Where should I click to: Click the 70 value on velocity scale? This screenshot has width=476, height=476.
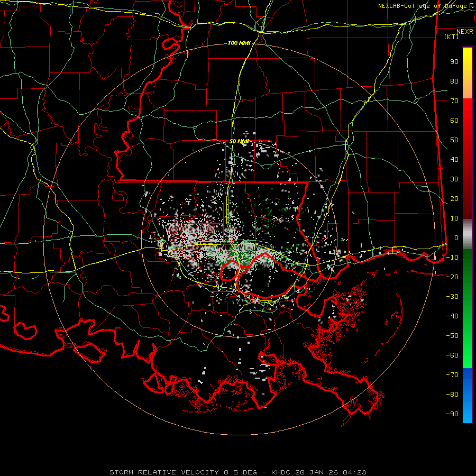(x=454, y=101)
